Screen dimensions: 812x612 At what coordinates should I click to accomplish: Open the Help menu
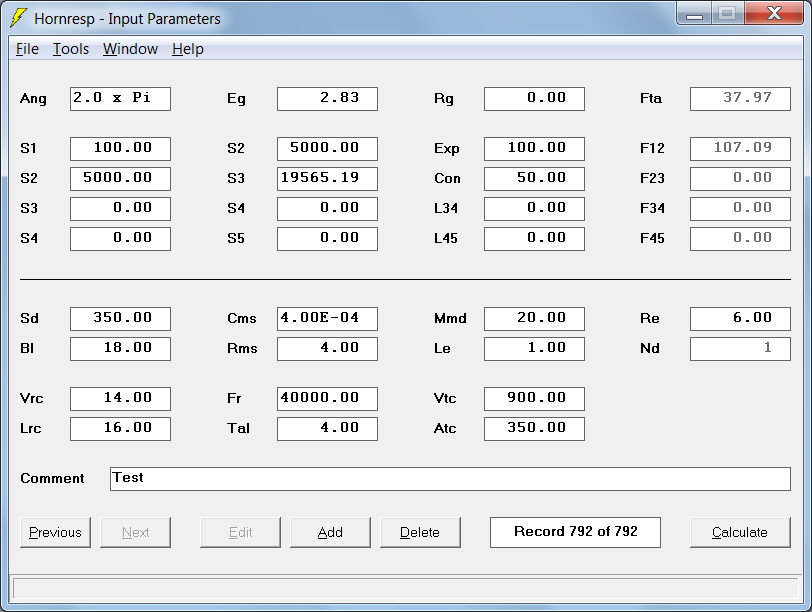pos(187,49)
